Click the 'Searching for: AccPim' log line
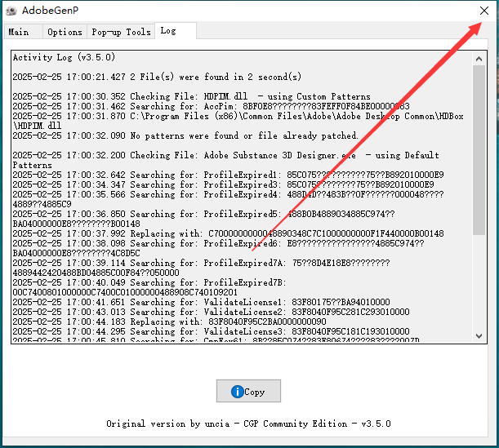499x448 pixels. click(211, 106)
